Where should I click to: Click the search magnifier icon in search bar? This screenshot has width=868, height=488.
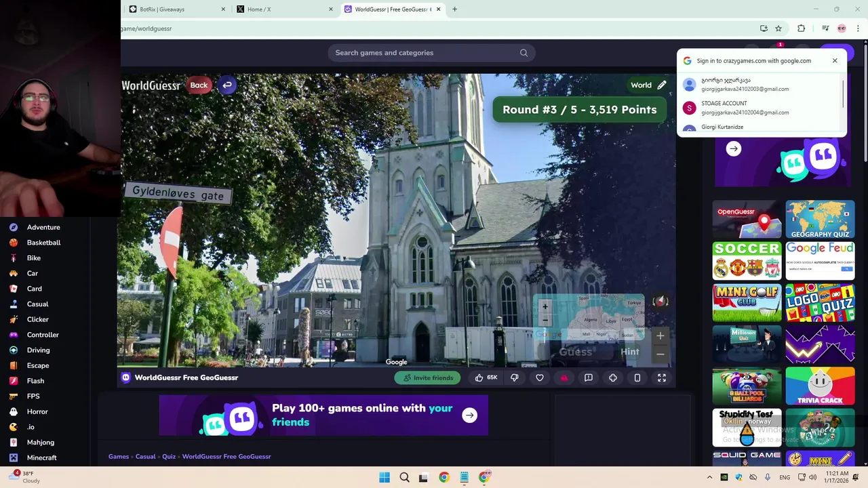tap(524, 53)
